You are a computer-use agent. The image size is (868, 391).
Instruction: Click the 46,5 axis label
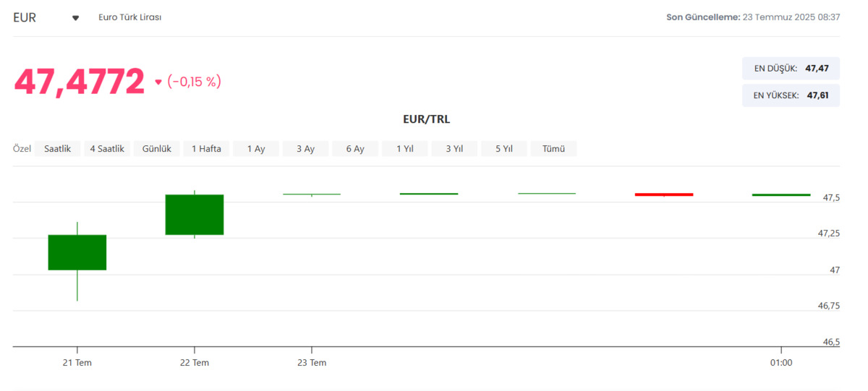point(831,342)
